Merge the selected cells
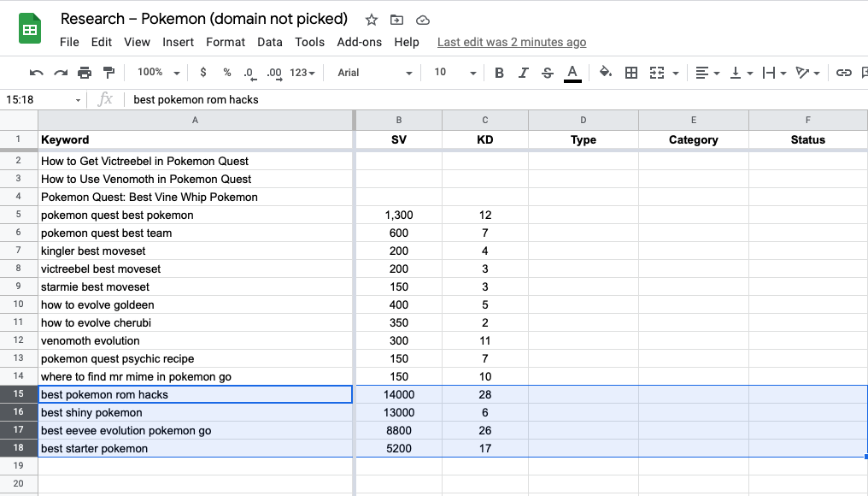The height and width of the screenshot is (496, 868). pyautogui.click(x=657, y=73)
